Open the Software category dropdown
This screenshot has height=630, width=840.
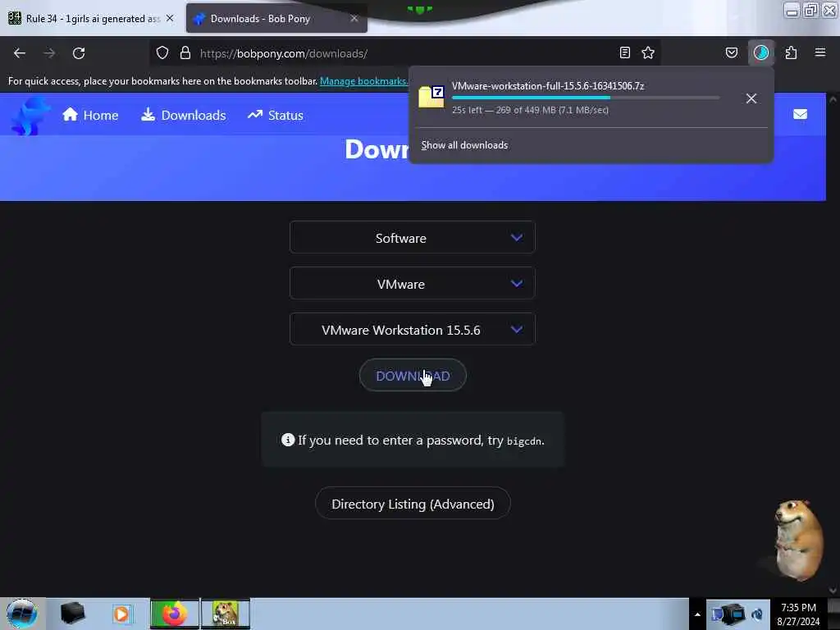click(x=413, y=237)
